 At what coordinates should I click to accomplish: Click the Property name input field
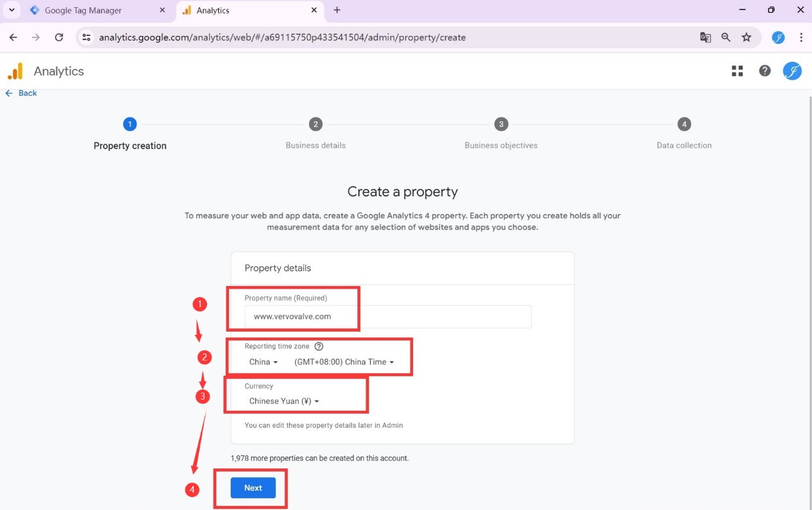click(388, 316)
